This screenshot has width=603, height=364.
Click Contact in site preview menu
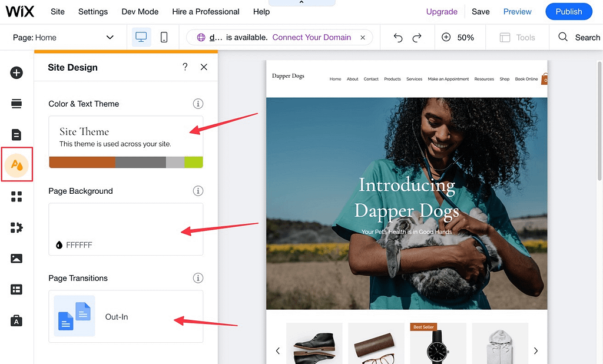[x=371, y=79]
